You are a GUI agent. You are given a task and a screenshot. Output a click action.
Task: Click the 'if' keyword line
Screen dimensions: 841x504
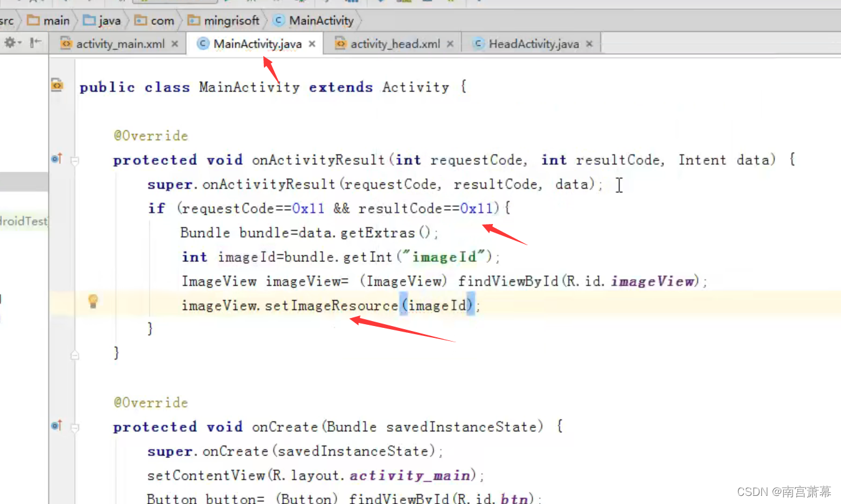tap(156, 208)
